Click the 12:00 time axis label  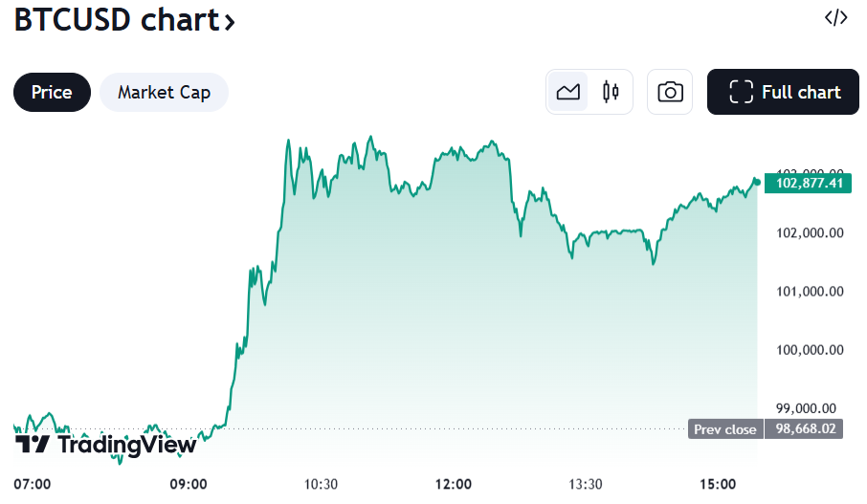454,484
